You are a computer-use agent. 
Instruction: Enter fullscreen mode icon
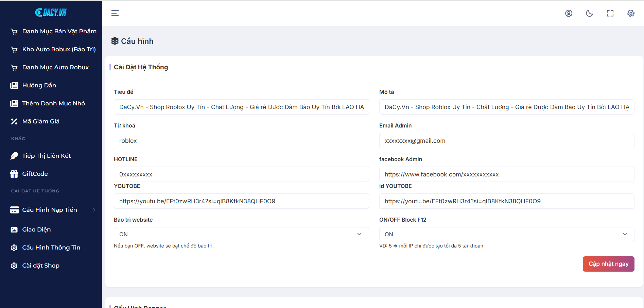(x=610, y=13)
